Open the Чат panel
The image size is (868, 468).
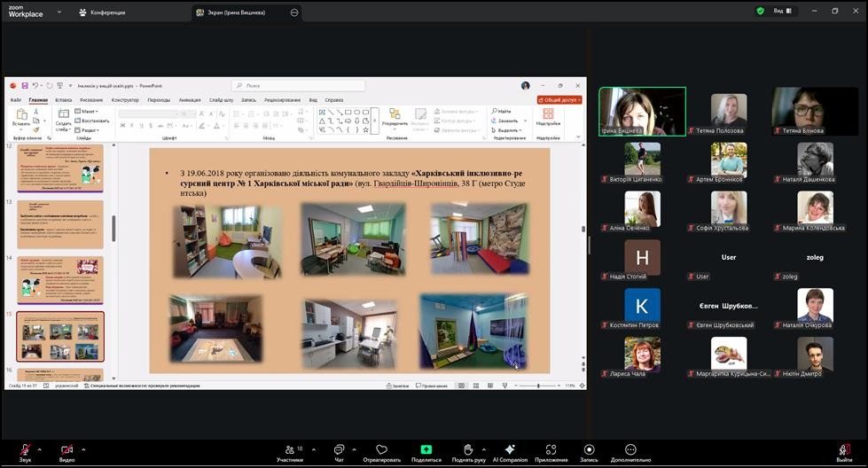point(339,450)
